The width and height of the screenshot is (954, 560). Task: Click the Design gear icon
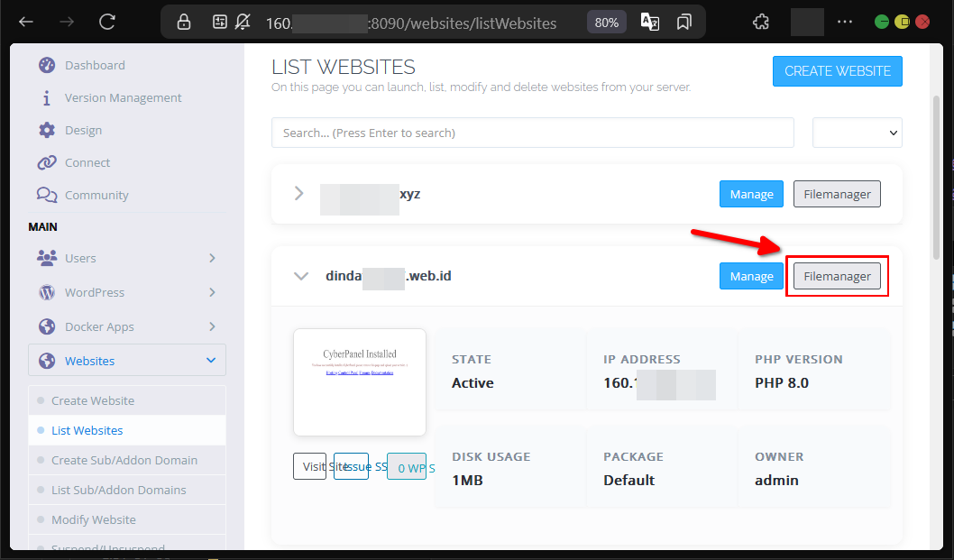pos(47,130)
